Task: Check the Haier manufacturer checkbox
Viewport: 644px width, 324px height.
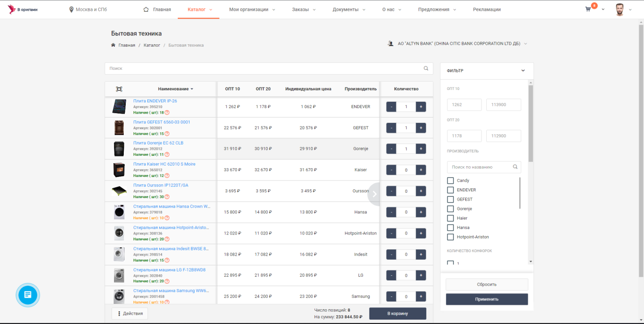Action: (x=450, y=218)
